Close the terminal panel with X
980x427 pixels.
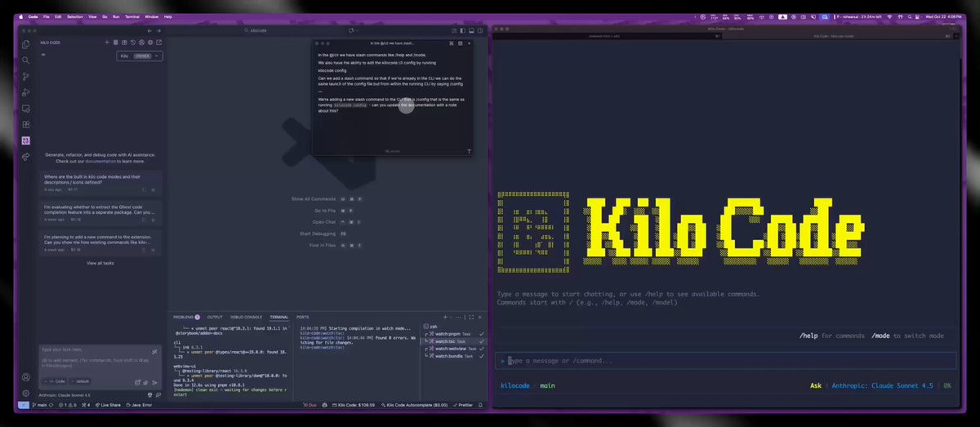pyautogui.click(x=481, y=317)
